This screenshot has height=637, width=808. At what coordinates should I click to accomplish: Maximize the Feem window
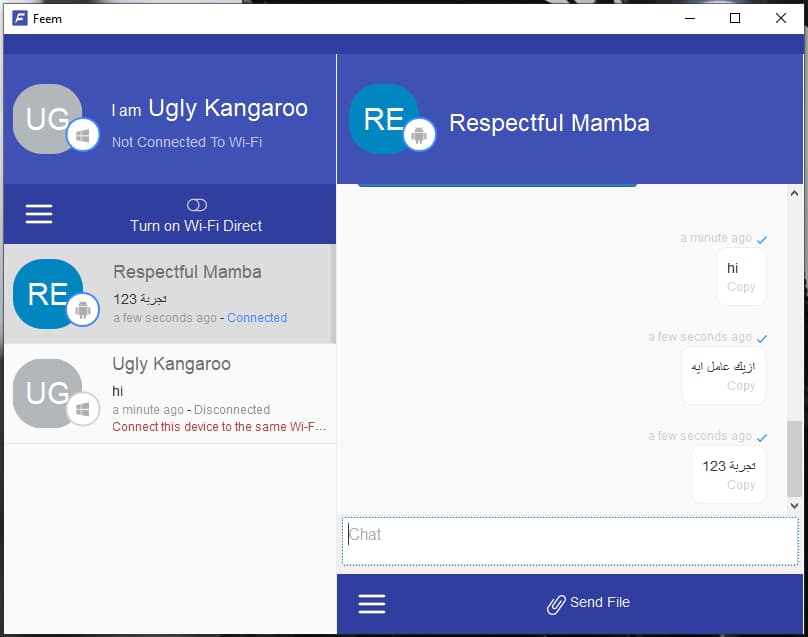click(x=735, y=19)
